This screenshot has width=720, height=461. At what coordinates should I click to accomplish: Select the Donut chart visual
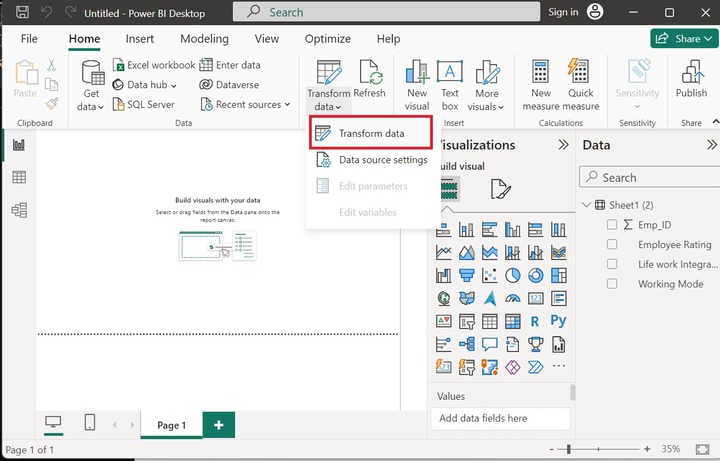[535, 275]
